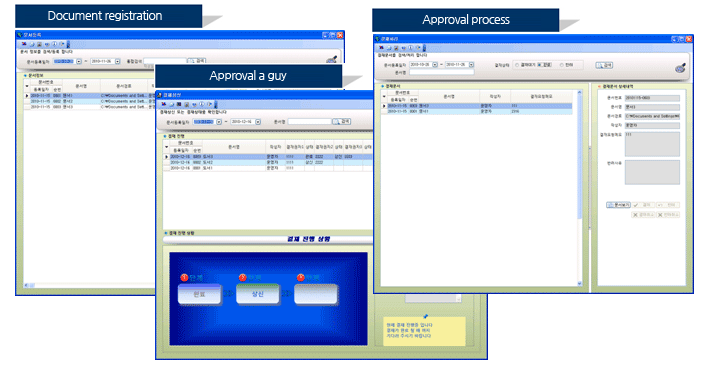This screenshot has width=711, height=366.
Task: Click first toolbar icon in Document registration window
Action: (24, 44)
